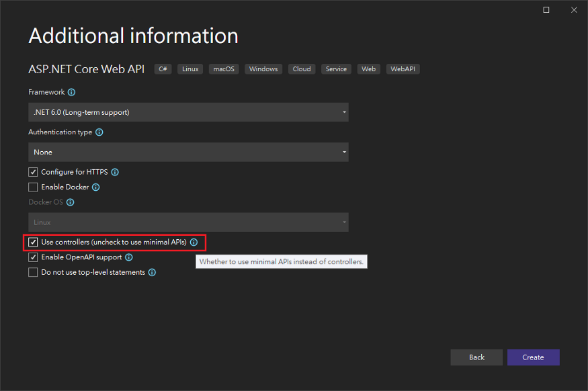Click the Authentication type info icon
Image resolution: width=588 pixels, height=391 pixels.
coord(99,132)
